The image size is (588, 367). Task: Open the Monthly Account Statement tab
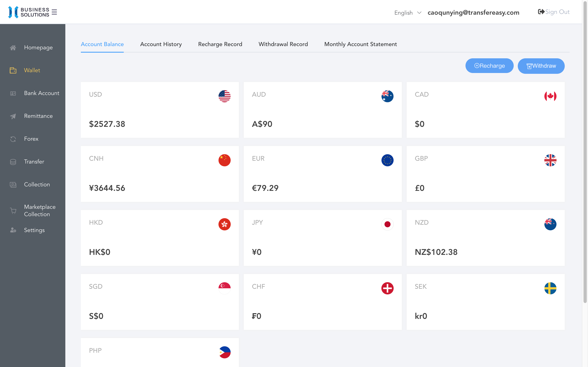[360, 44]
